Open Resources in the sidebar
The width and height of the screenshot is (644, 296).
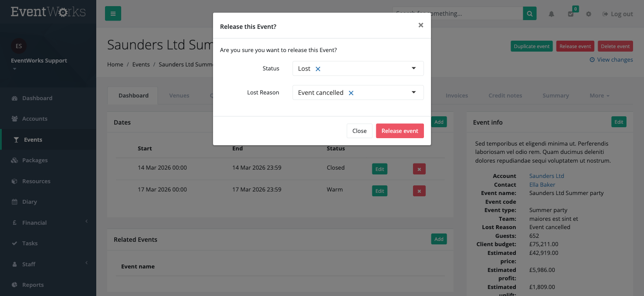48,181
